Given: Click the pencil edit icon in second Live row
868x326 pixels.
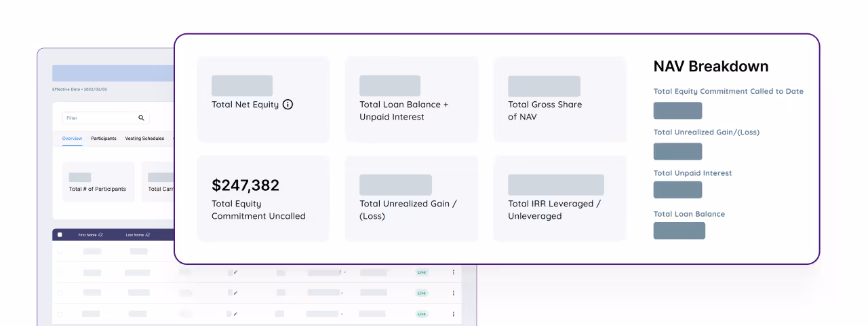Looking at the screenshot, I should [x=236, y=293].
